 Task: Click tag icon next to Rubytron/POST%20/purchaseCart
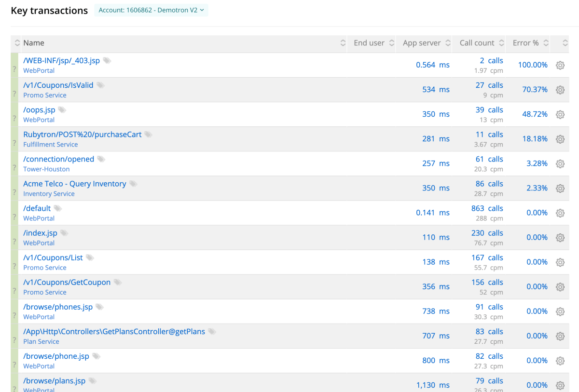(149, 135)
